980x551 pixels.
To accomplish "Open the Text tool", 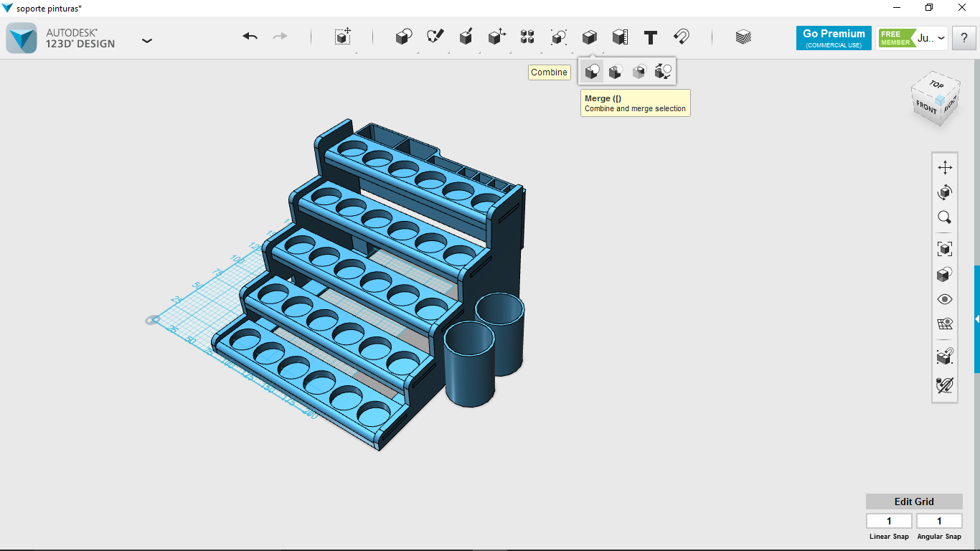I will pyautogui.click(x=651, y=37).
